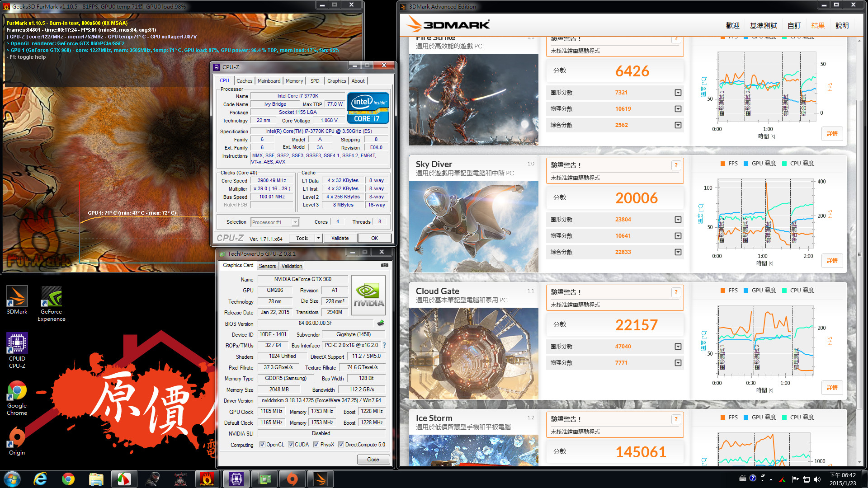868x488 pixels.
Task: Expand Fire Strike graphics score 7321
Action: [678, 93]
